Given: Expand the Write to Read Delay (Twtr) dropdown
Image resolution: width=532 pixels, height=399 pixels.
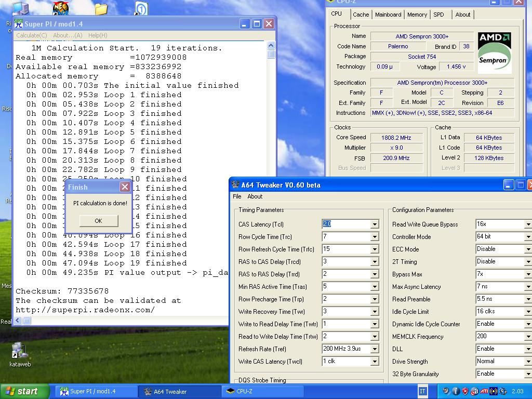Looking at the screenshot, I should click(375, 324).
